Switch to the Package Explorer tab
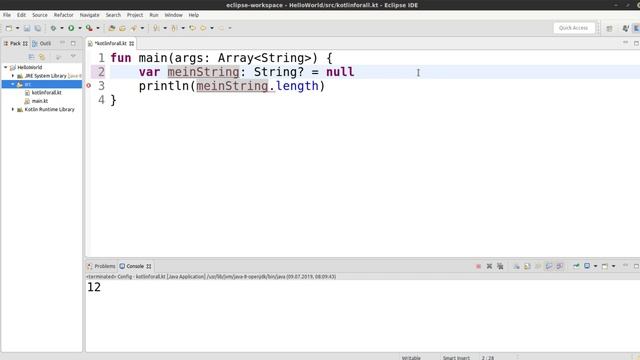 coord(15,43)
